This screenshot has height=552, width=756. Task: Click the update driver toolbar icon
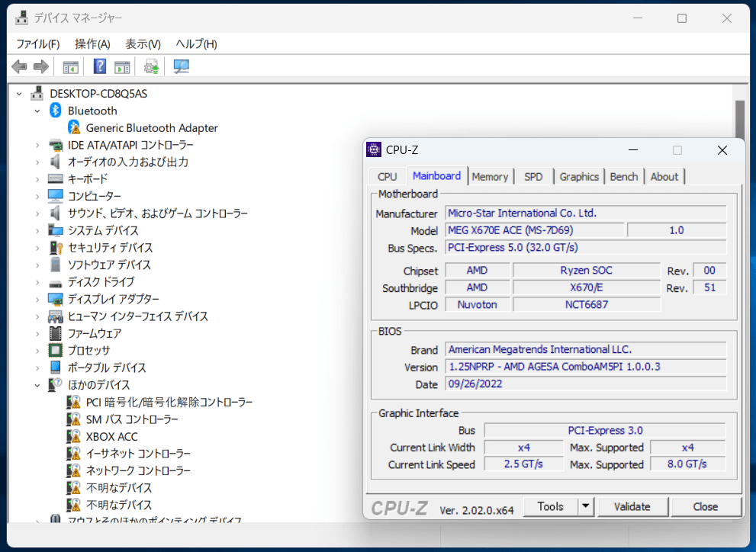click(x=151, y=67)
